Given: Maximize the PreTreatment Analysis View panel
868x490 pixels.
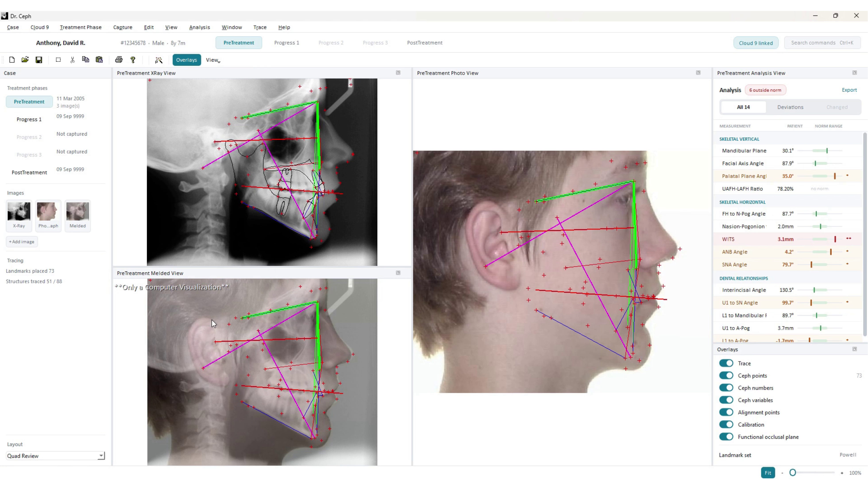Looking at the screenshot, I should [x=854, y=73].
